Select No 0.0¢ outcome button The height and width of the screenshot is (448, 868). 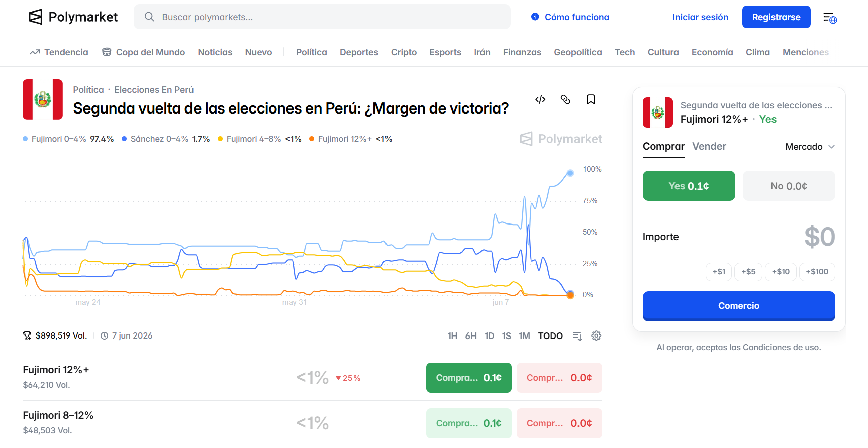[x=789, y=186]
